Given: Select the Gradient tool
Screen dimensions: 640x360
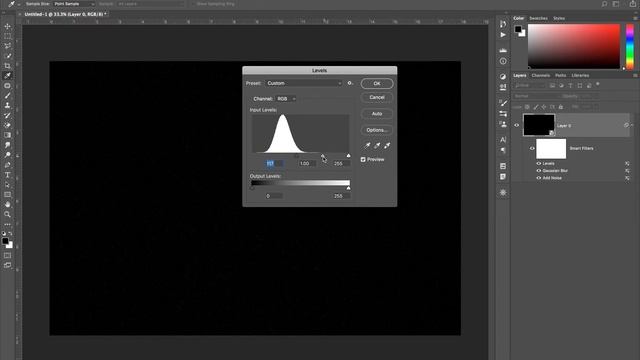Looking at the screenshot, I should (7, 135).
